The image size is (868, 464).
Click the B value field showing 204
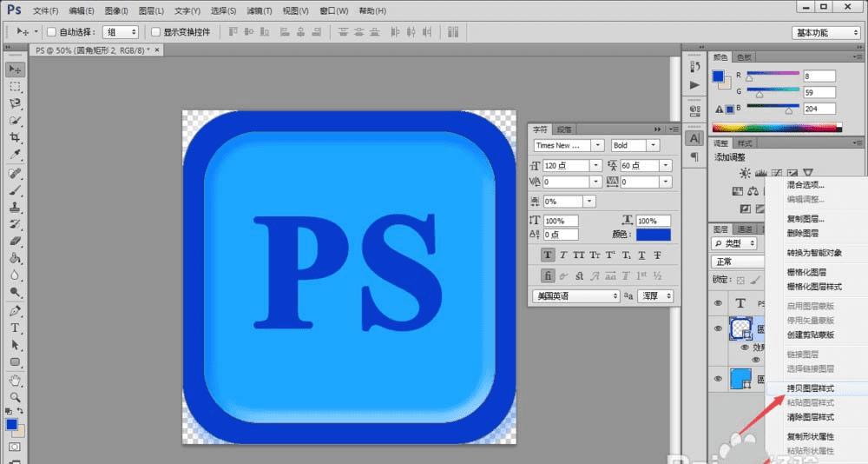[x=819, y=109]
